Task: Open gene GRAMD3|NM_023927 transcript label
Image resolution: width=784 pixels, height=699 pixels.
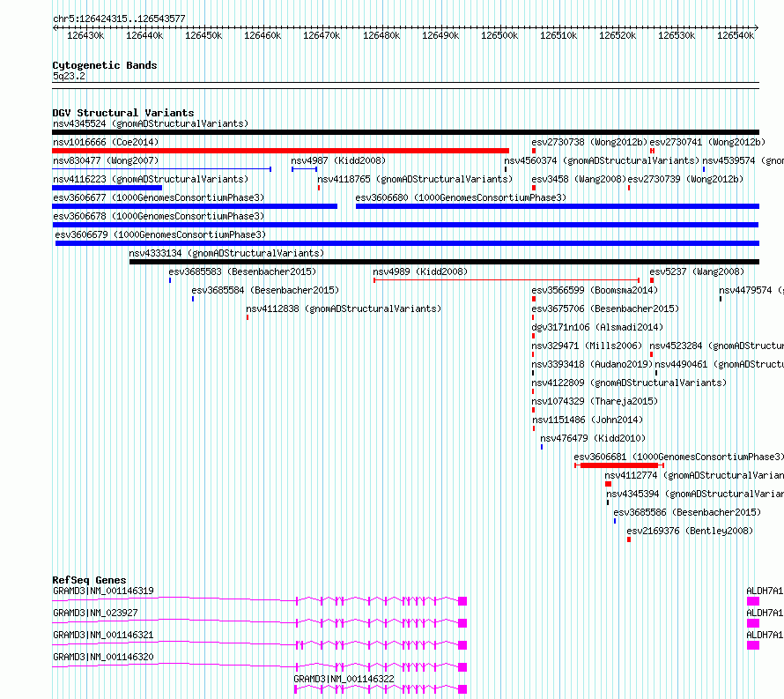Action: (x=95, y=613)
